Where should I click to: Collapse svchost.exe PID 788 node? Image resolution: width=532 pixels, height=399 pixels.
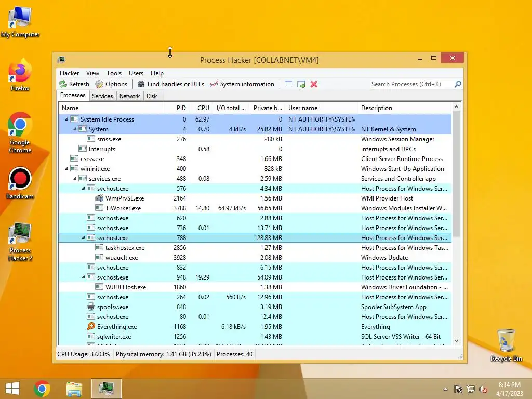(83, 237)
